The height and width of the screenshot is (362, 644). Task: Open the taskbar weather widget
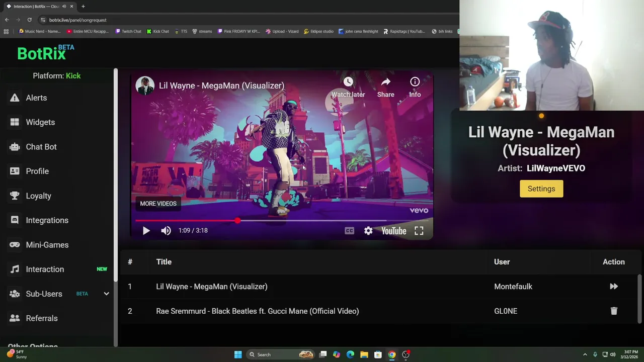(16, 354)
